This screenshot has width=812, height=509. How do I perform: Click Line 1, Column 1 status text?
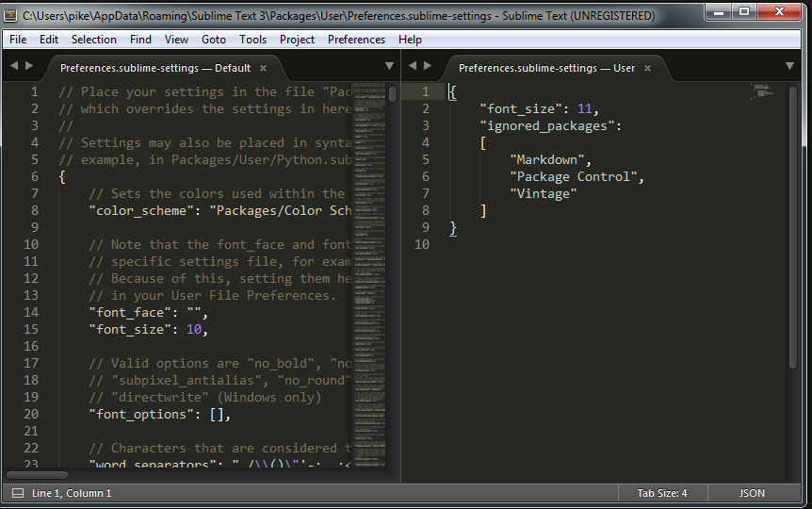click(72, 493)
